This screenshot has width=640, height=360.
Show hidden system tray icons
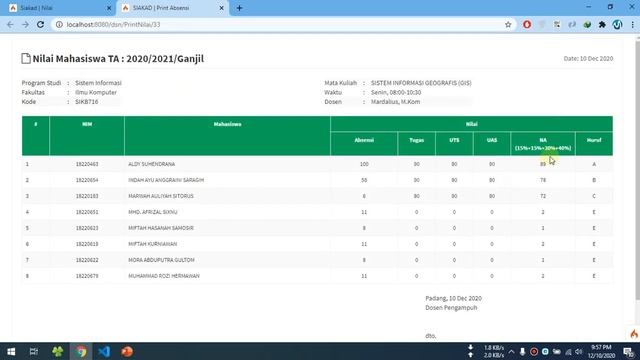pos(511,351)
